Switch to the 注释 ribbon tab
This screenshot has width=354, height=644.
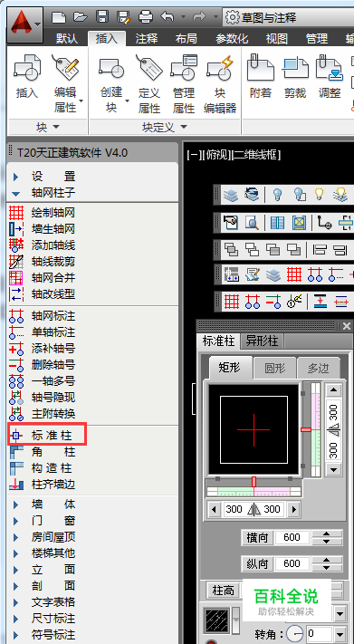click(x=147, y=39)
